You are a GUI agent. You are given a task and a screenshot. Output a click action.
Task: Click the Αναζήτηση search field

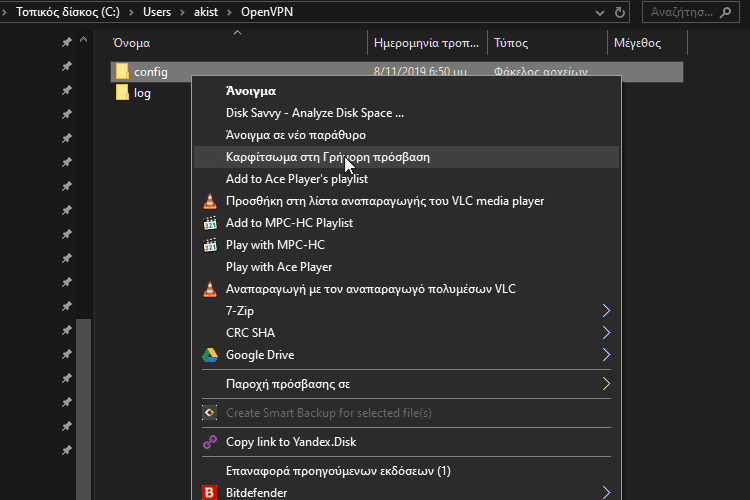pos(692,12)
